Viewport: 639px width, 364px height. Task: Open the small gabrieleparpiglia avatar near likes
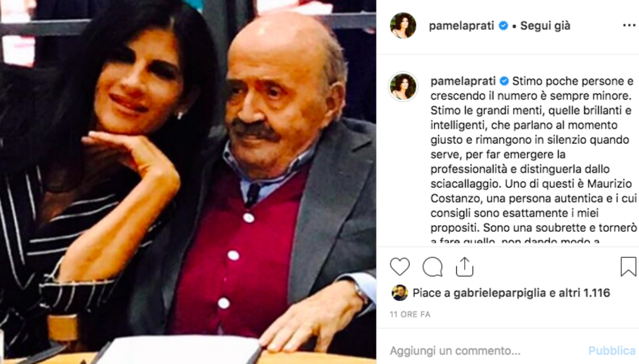tap(400, 293)
